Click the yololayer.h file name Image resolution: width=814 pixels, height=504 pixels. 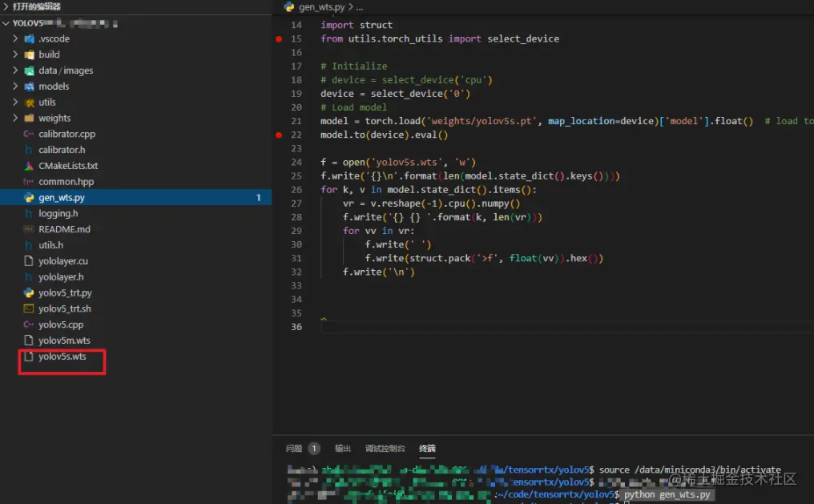61,276
